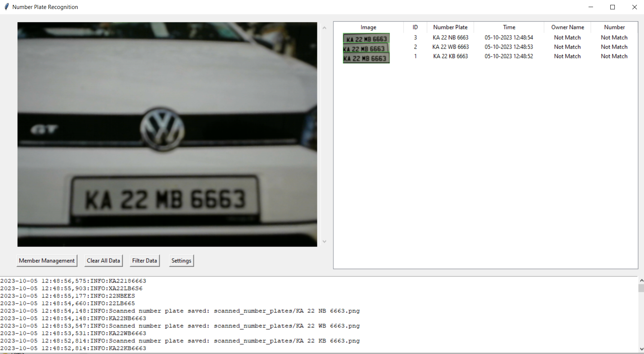Click the Number Plate column header
The height and width of the screenshot is (354, 644).
450,27
